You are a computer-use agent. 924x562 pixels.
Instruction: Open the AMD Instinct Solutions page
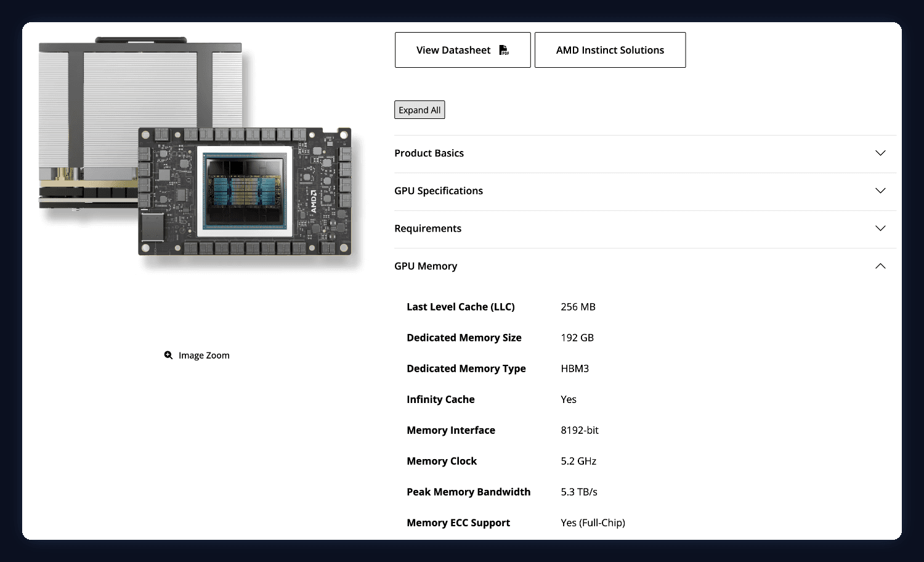pyautogui.click(x=610, y=50)
